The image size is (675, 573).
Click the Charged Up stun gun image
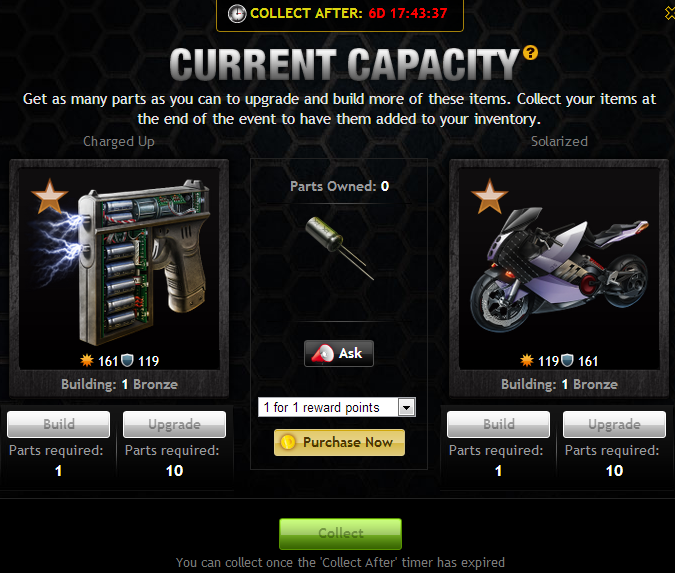pos(119,261)
